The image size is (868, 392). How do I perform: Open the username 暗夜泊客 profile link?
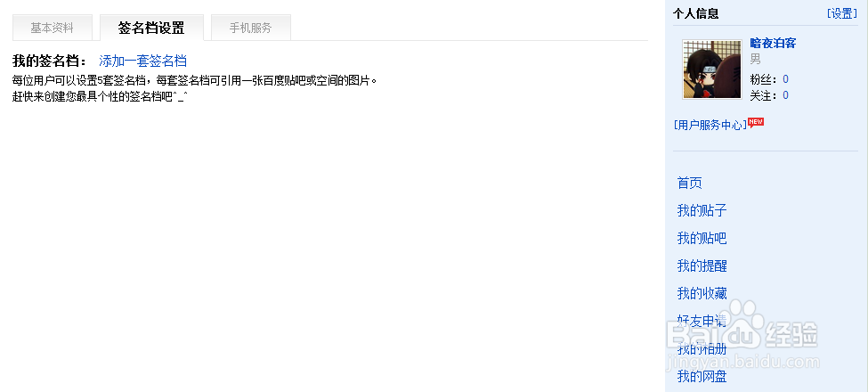pos(773,43)
